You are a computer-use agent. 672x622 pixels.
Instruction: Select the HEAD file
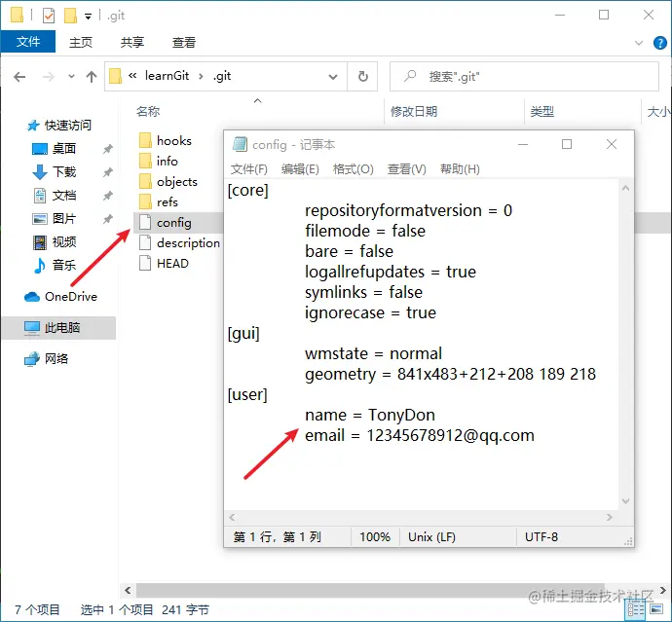[164, 263]
